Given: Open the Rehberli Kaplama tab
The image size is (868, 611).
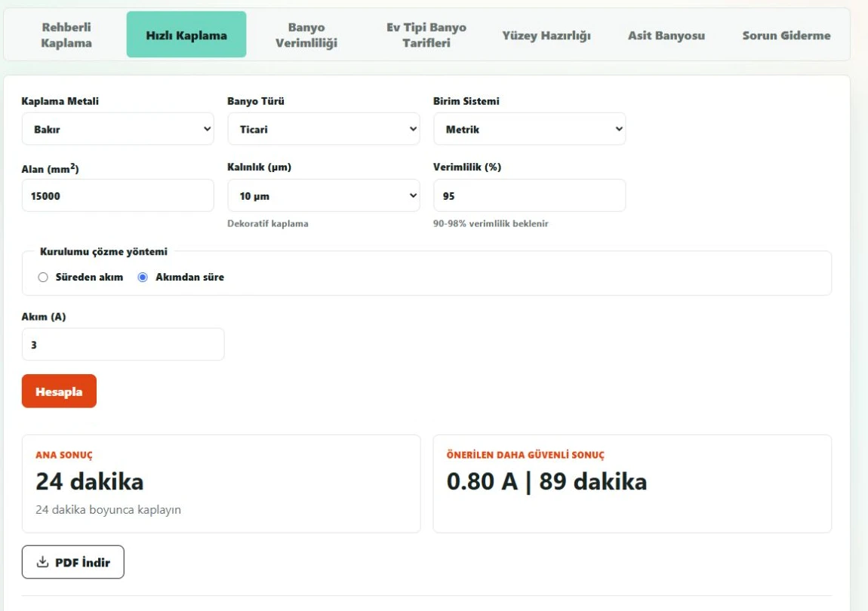Looking at the screenshot, I should (x=66, y=35).
